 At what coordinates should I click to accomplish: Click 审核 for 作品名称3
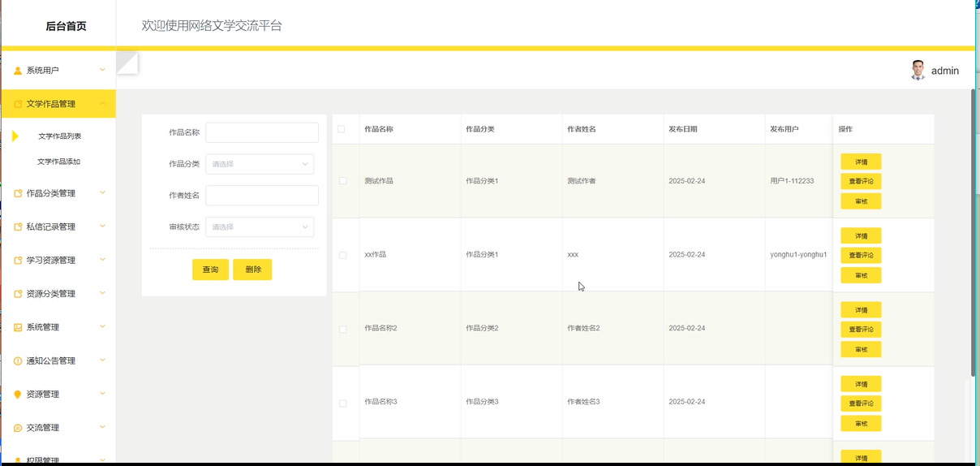pyautogui.click(x=861, y=423)
